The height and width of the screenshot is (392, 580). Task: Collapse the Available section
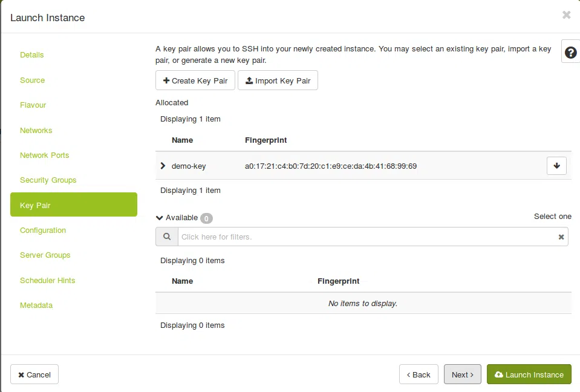coord(160,218)
